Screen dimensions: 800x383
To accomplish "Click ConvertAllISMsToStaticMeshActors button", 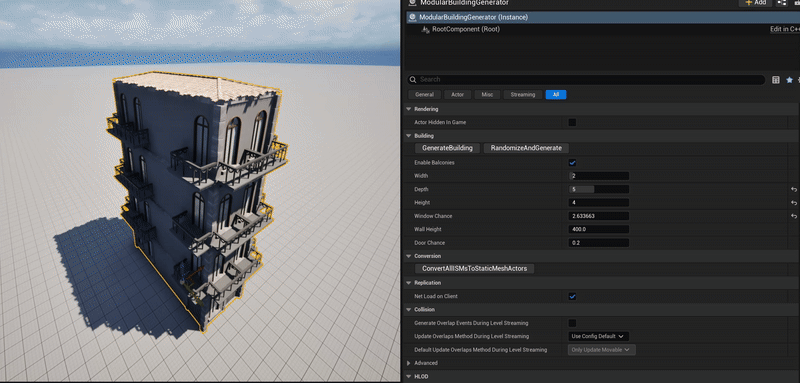I will [x=474, y=269].
